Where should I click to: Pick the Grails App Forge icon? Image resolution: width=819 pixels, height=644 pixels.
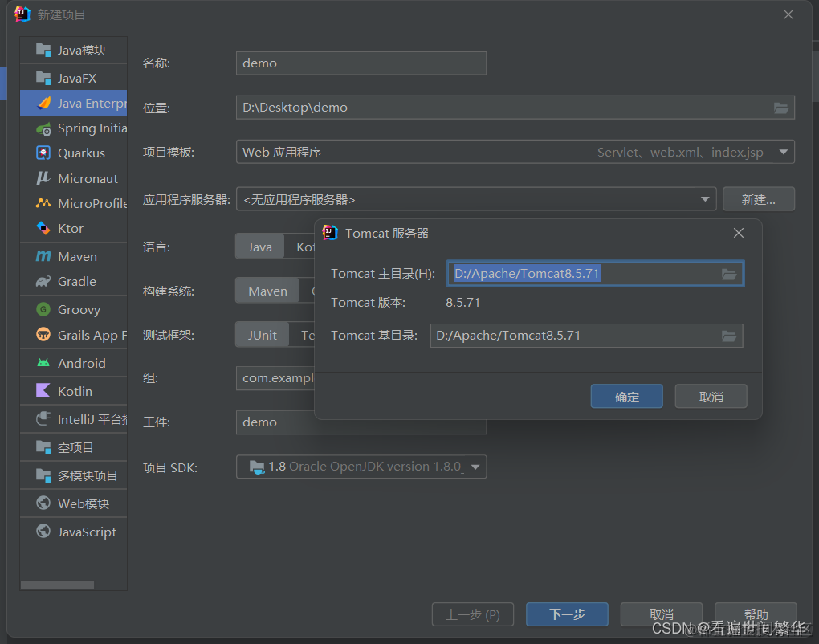43,334
